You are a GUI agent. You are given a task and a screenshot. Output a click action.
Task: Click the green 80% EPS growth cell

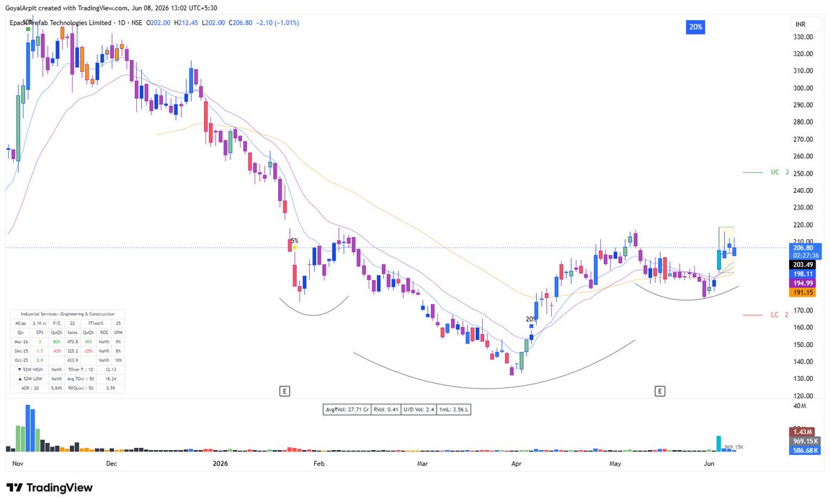click(57, 342)
